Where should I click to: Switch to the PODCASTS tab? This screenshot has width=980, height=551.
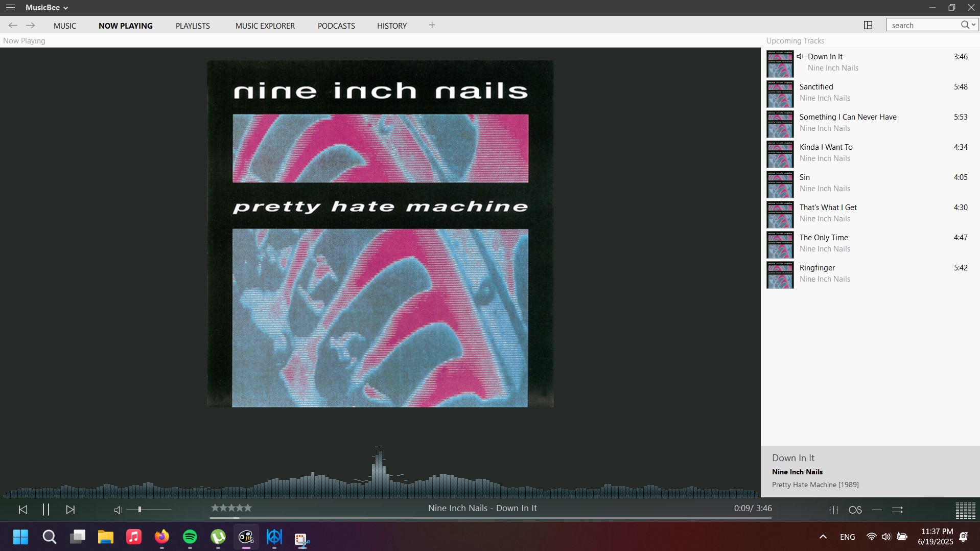click(336, 26)
